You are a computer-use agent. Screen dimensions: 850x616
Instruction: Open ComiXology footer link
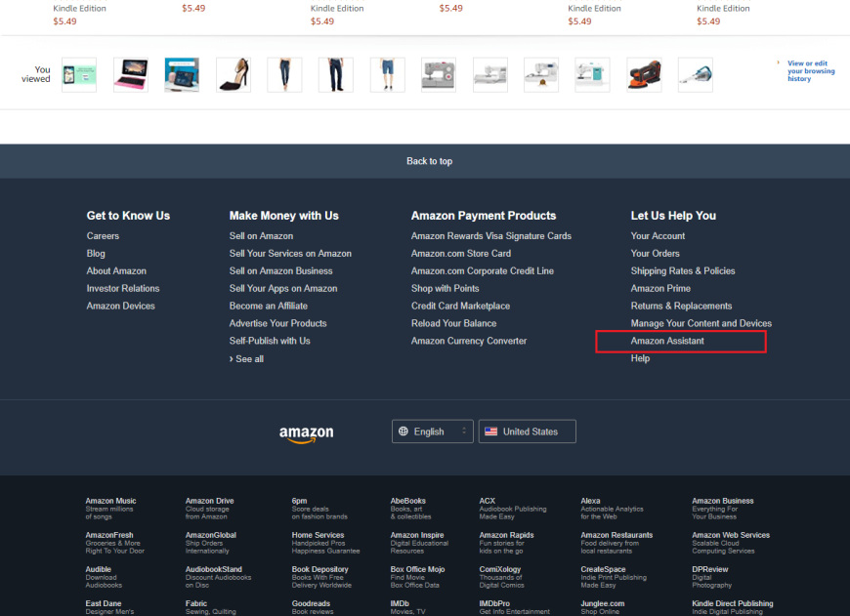502,577
